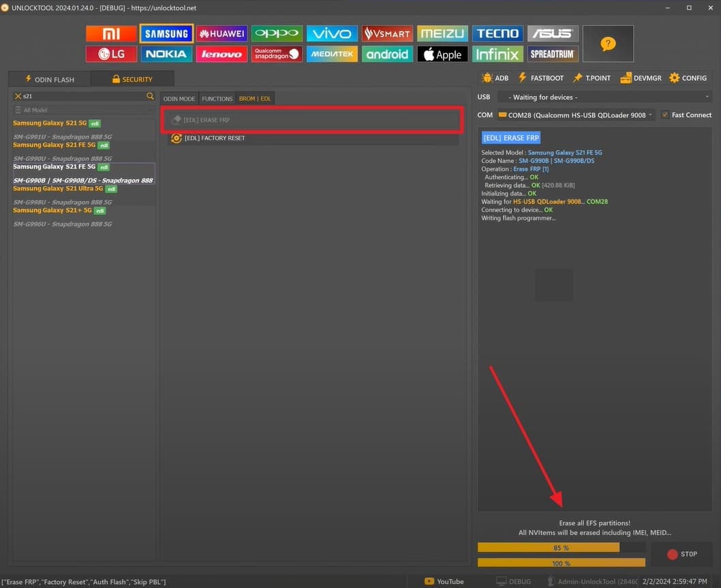
Task: Select Samsung Galaxy S21 5G model
Action: (84, 129)
